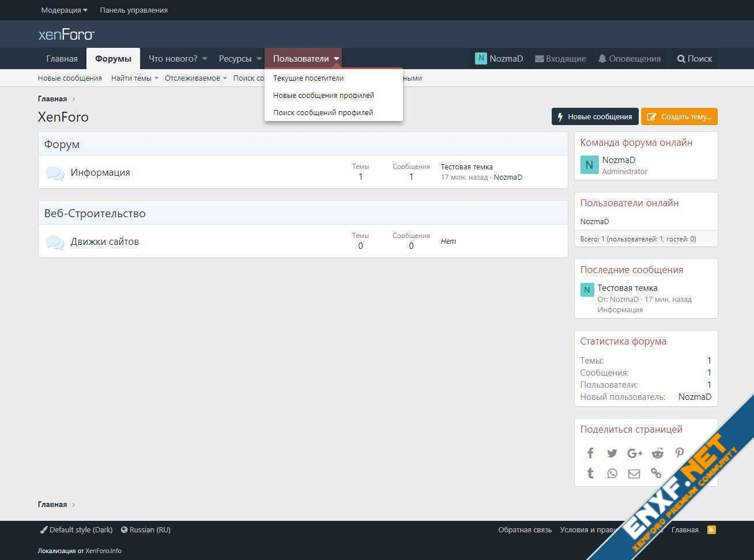Expand the Что нового? dropdown arrow

205,59
